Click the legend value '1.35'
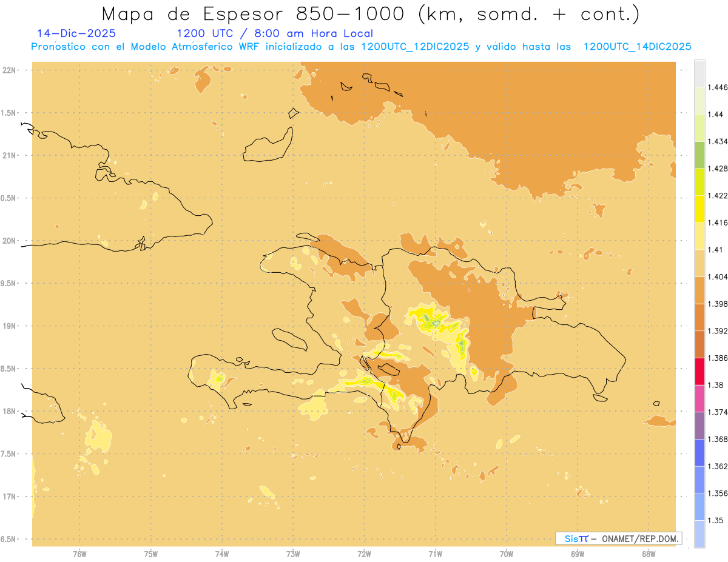728x562 pixels. tap(715, 520)
